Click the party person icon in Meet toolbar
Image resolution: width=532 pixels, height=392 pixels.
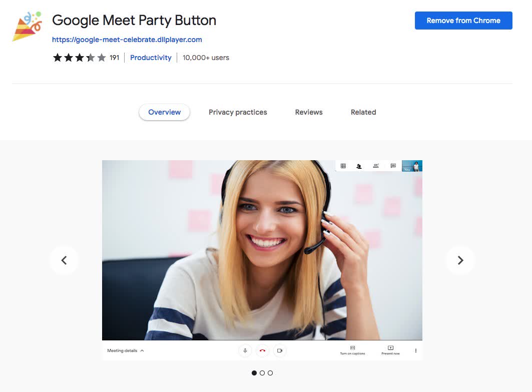(359, 166)
